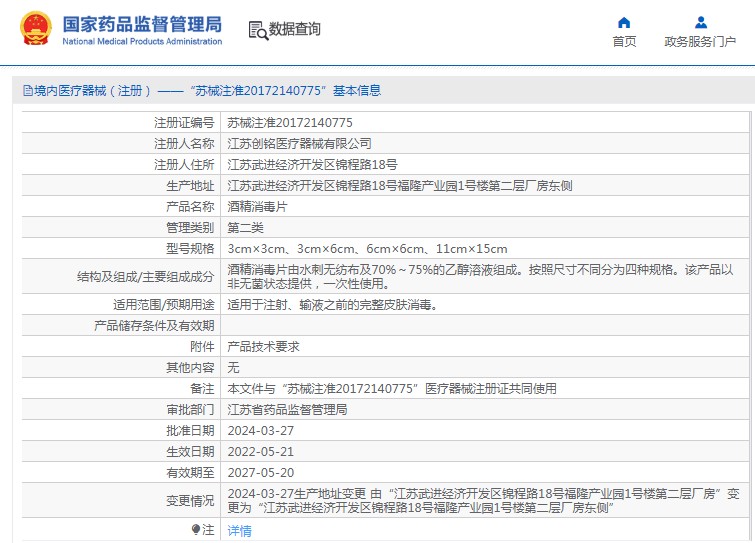Viewport: 755px width, 543px height.
Task: Select the 生产地址 value ending 厂房东侧
Action: point(400,186)
